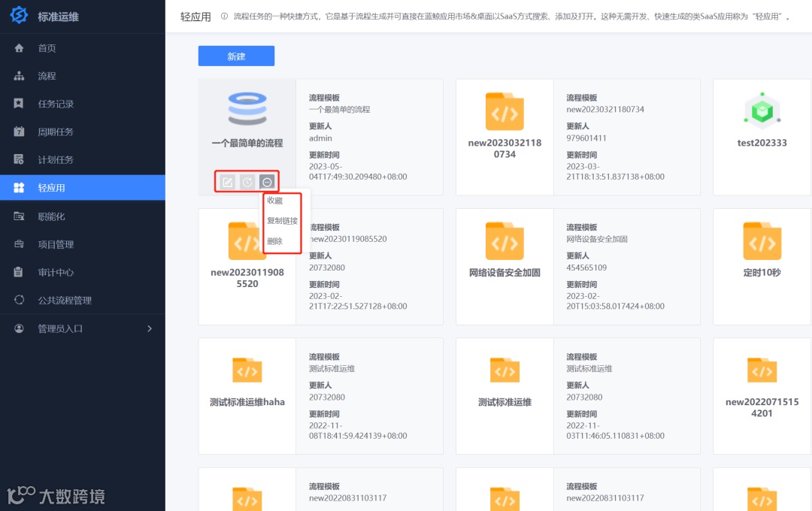This screenshot has width=812, height=511.
Task: Open the 定时10秒 app title
Action: click(762, 272)
